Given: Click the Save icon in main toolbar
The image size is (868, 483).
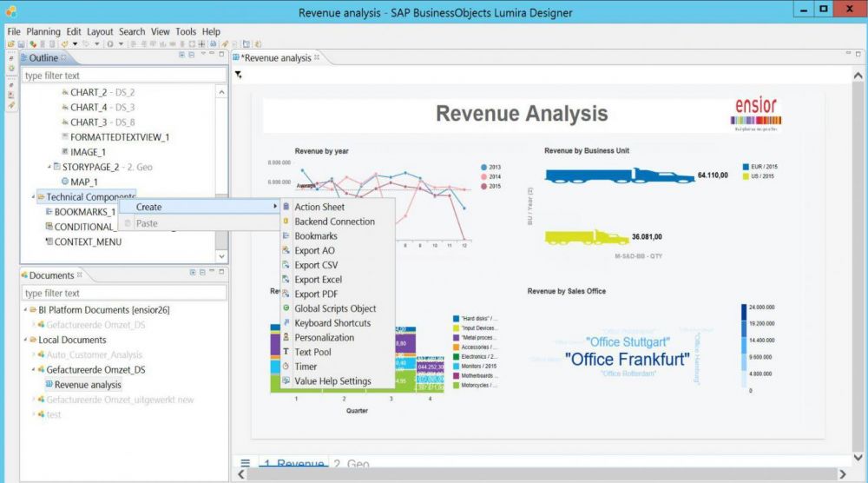Looking at the screenshot, I should [21, 43].
